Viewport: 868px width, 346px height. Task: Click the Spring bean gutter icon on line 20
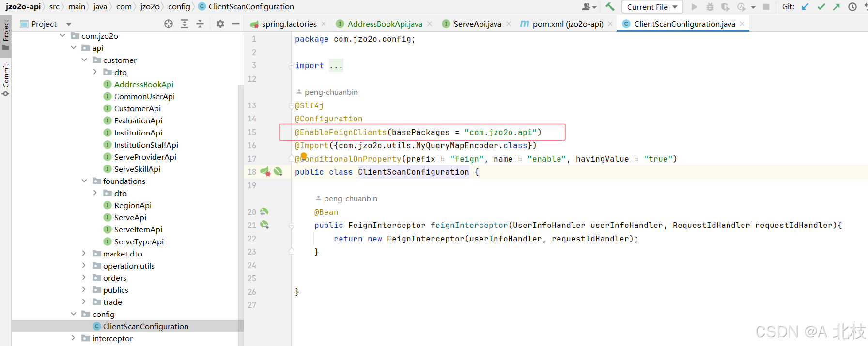pyautogui.click(x=264, y=211)
